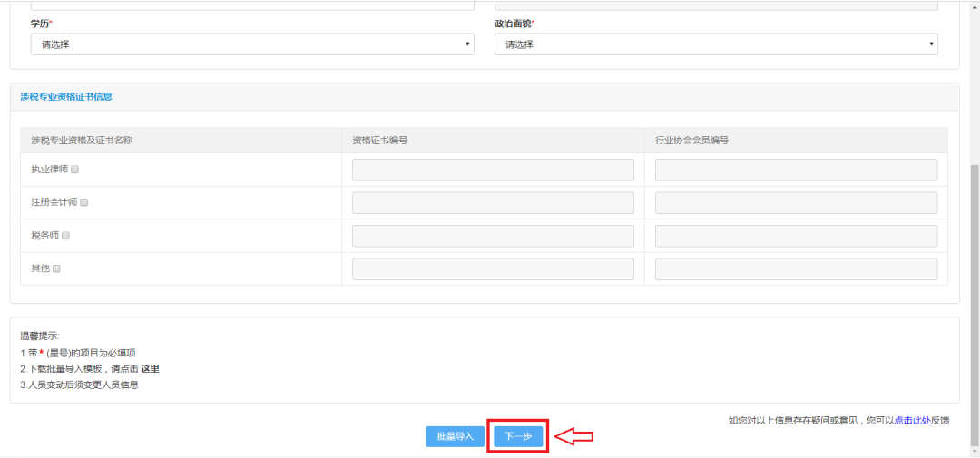Click the 批量导入 button
This screenshot has height=458, width=980.
[x=455, y=437]
